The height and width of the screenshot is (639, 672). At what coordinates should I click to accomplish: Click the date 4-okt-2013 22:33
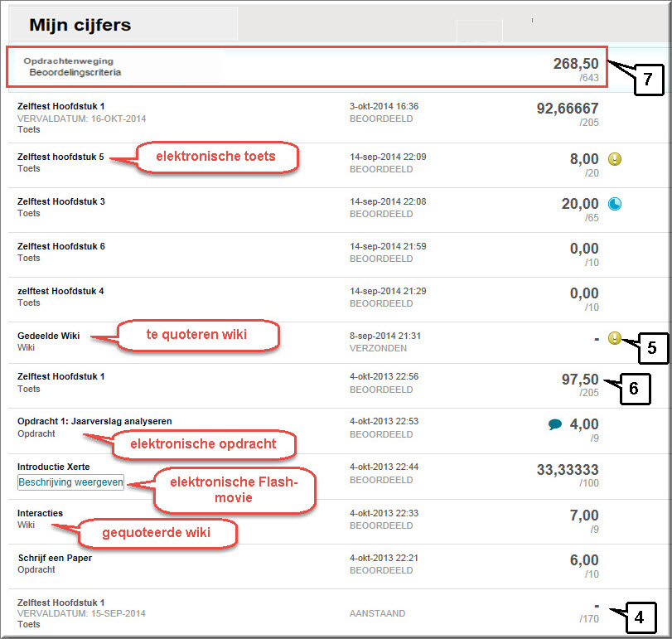(384, 513)
